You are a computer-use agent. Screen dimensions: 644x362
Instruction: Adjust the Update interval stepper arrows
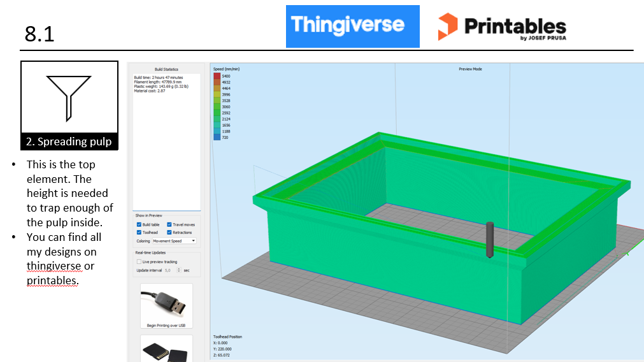(x=178, y=270)
